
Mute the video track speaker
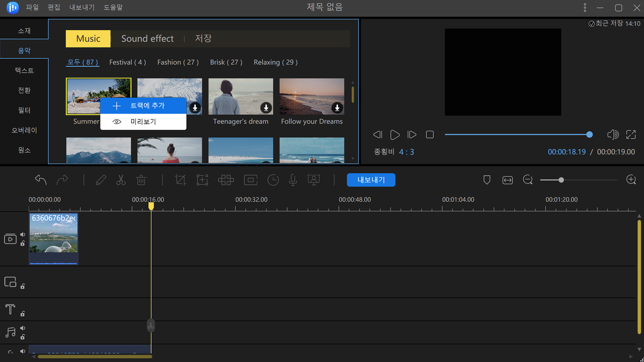pyautogui.click(x=23, y=235)
